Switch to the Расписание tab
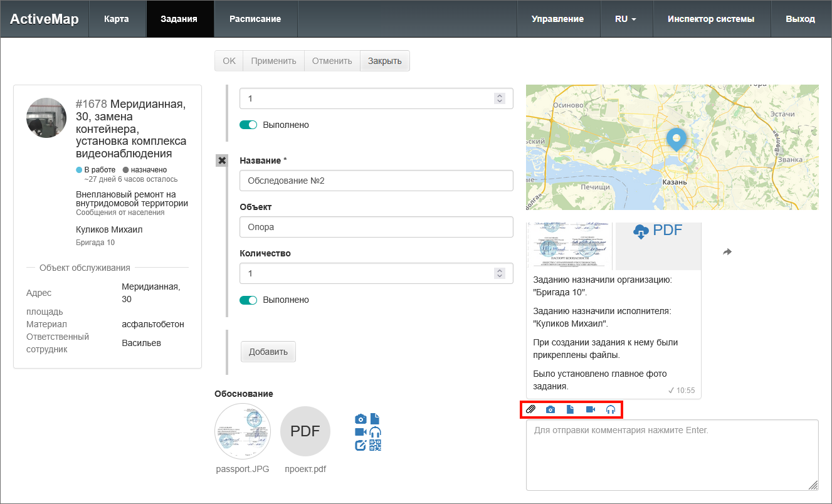The width and height of the screenshot is (832, 504). point(255,19)
